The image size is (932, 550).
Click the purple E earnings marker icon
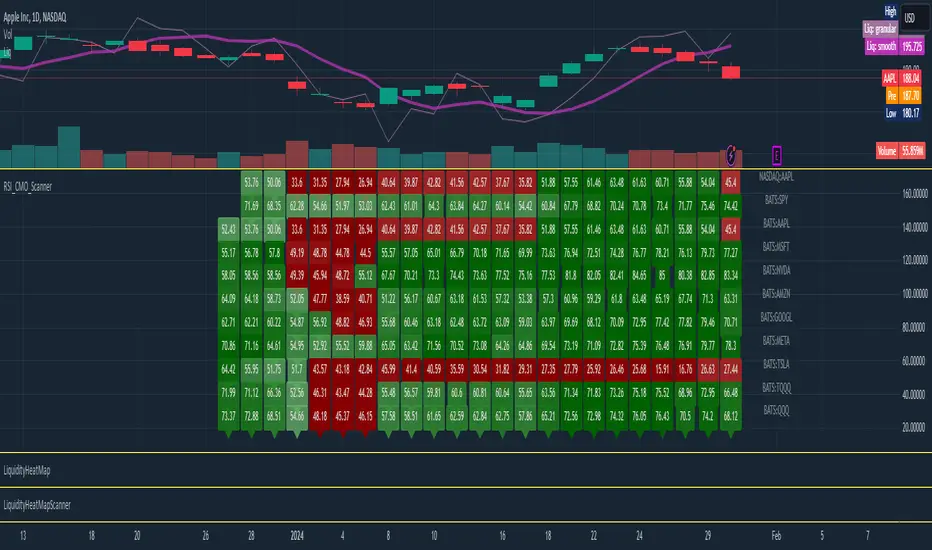point(776,155)
